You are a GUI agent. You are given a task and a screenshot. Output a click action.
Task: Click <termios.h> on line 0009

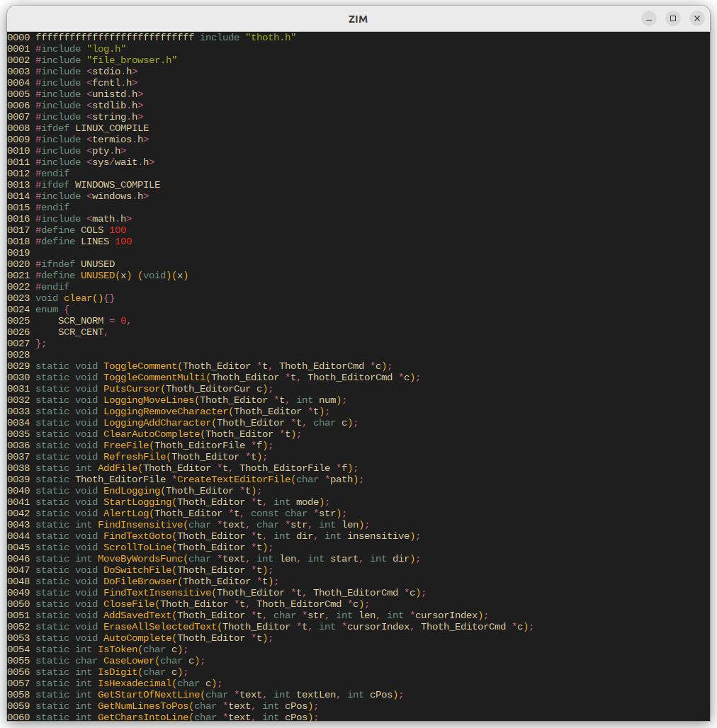118,139
